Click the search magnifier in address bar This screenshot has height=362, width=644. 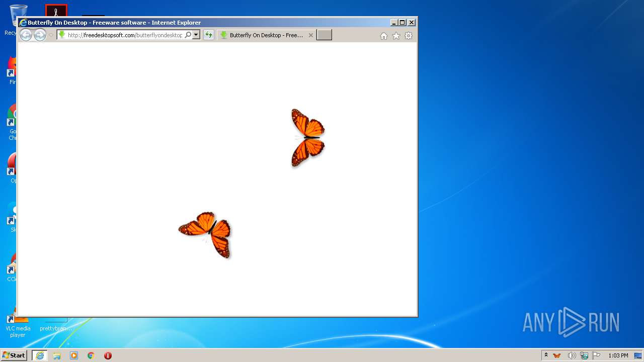(x=188, y=35)
